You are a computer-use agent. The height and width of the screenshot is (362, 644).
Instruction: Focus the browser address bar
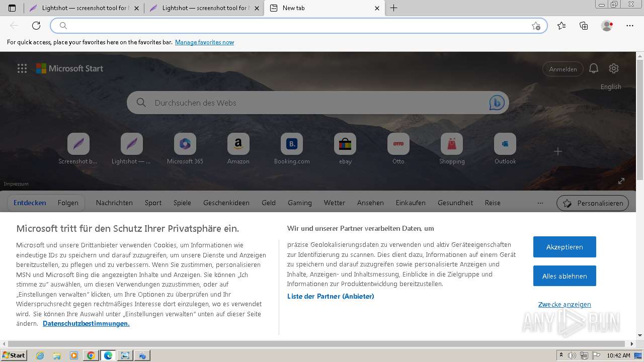click(x=299, y=26)
